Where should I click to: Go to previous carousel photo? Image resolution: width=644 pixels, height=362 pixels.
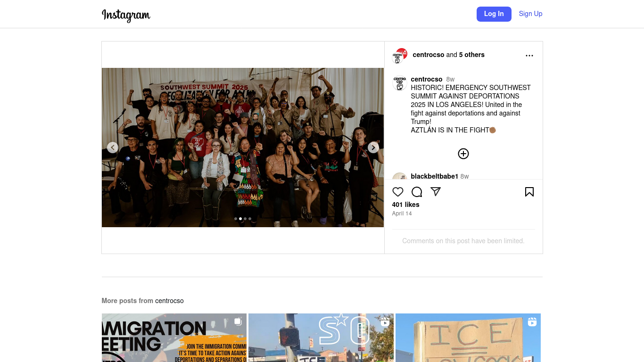pos(112,148)
